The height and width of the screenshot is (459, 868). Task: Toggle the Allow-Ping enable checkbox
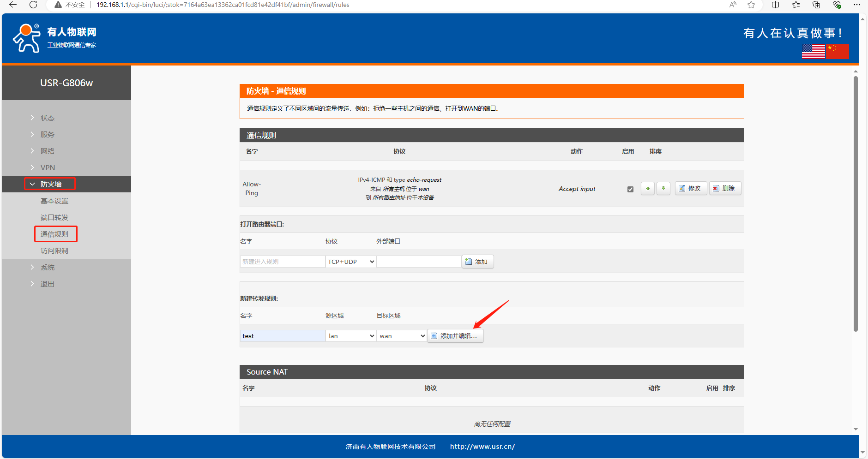[x=630, y=189]
